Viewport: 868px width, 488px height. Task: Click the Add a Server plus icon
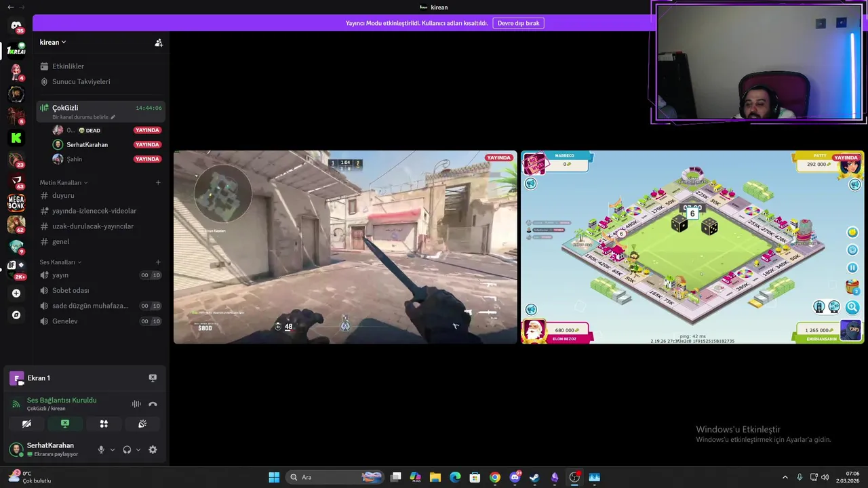coord(16,293)
